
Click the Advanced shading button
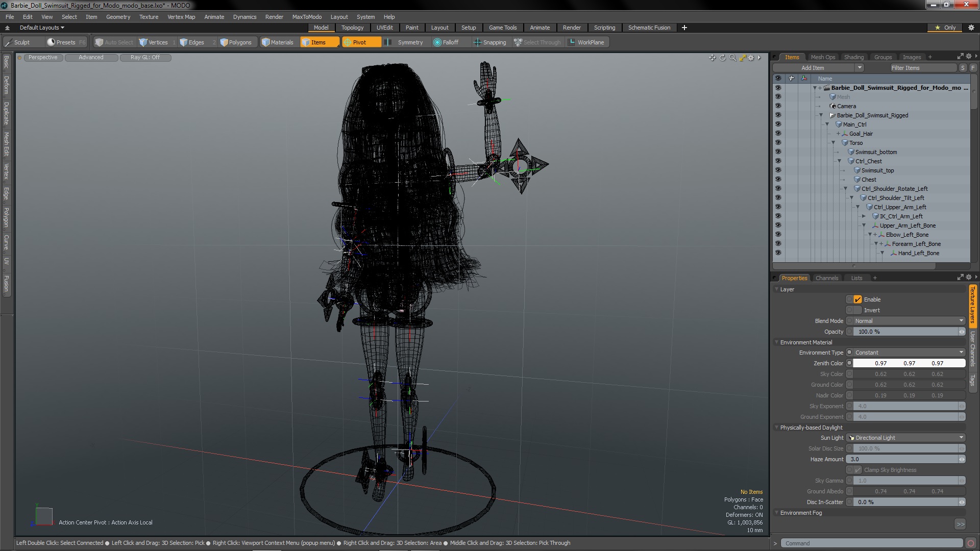click(91, 57)
